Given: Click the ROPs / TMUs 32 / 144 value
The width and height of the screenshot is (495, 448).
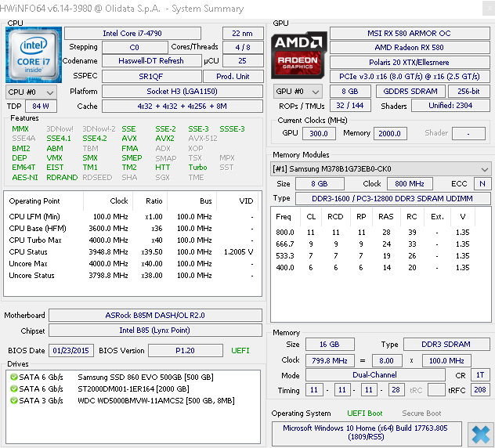Looking at the screenshot, I should (x=350, y=106).
